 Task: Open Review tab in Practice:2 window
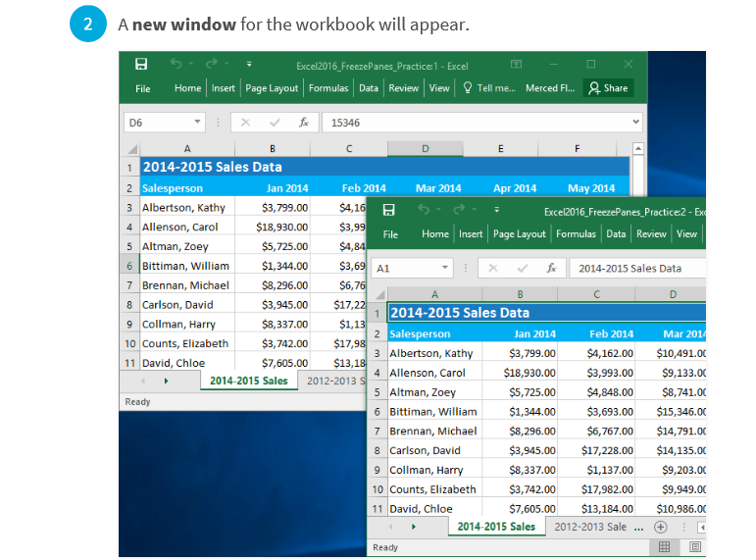(651, 234)
